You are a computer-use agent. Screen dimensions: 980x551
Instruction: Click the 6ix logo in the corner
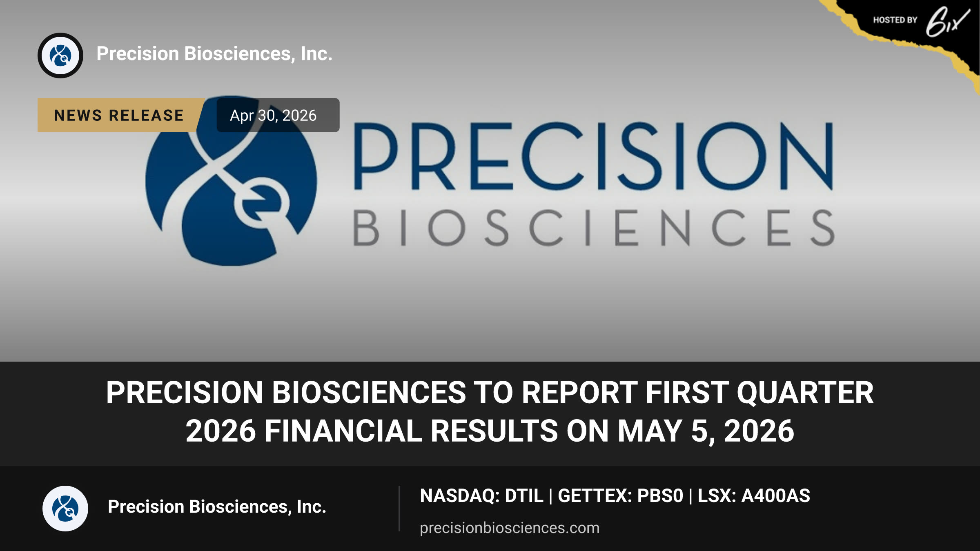click(x=947, y=21)
